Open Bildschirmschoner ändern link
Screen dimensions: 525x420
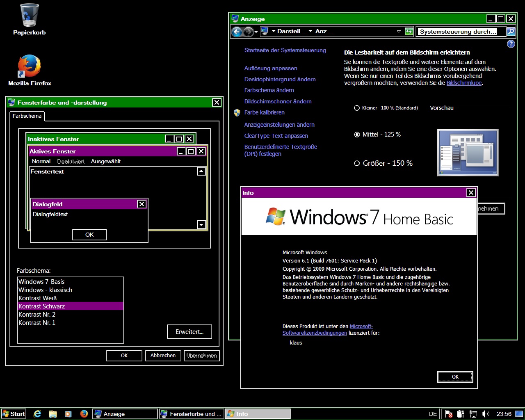coord(278,101)
